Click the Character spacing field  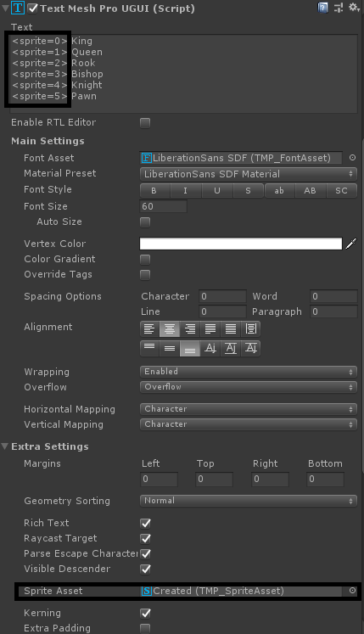(222, 296)
